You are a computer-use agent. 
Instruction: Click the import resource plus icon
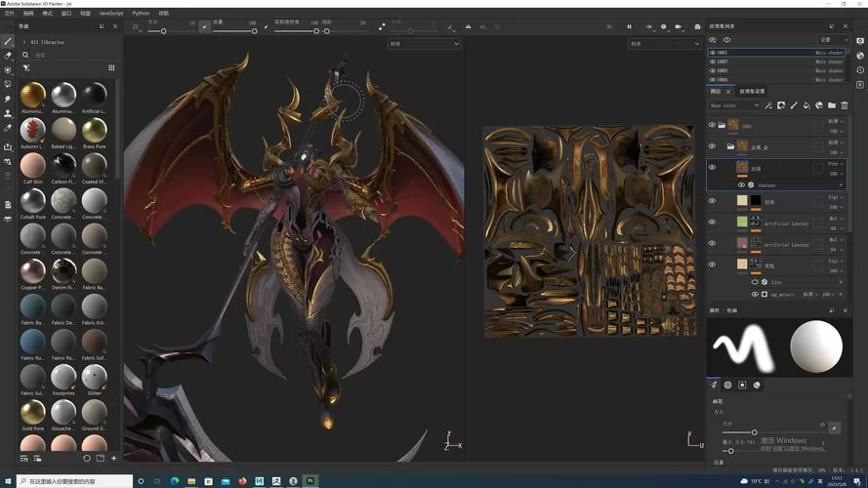tap(113, 458)
